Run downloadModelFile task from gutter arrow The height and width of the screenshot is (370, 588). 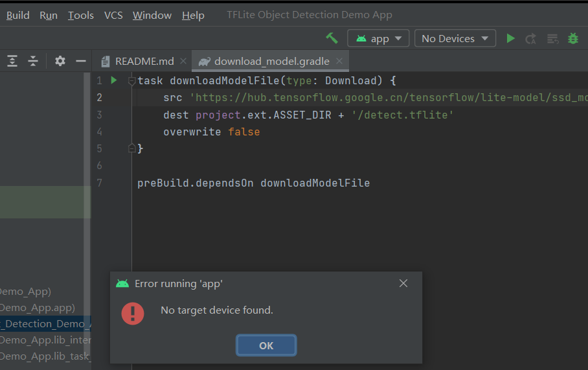point(114,80)
